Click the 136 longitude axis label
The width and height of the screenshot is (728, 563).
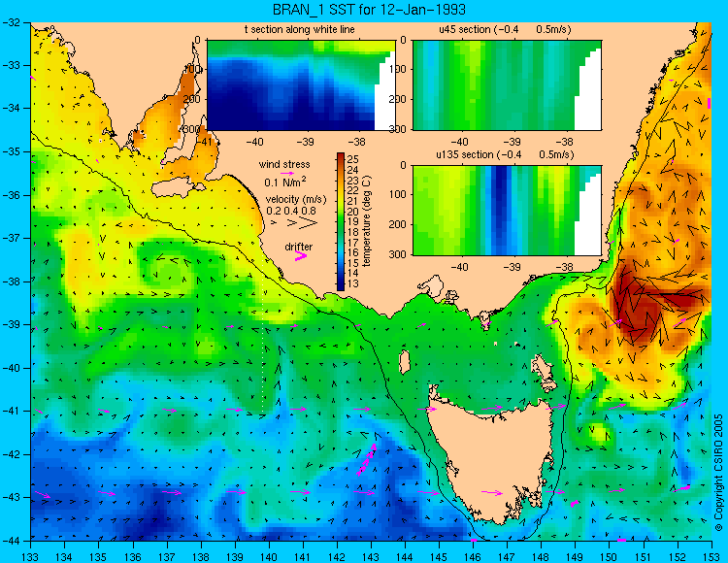[x=133, y=556]
